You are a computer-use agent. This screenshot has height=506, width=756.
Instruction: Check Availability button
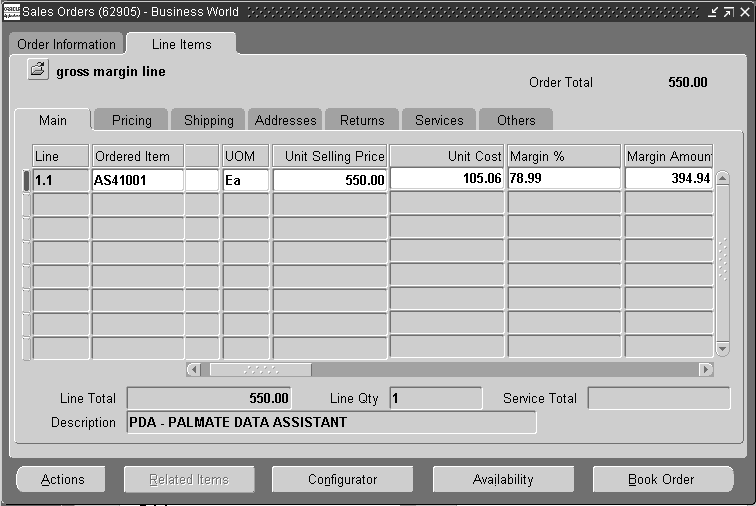[503, 479]
